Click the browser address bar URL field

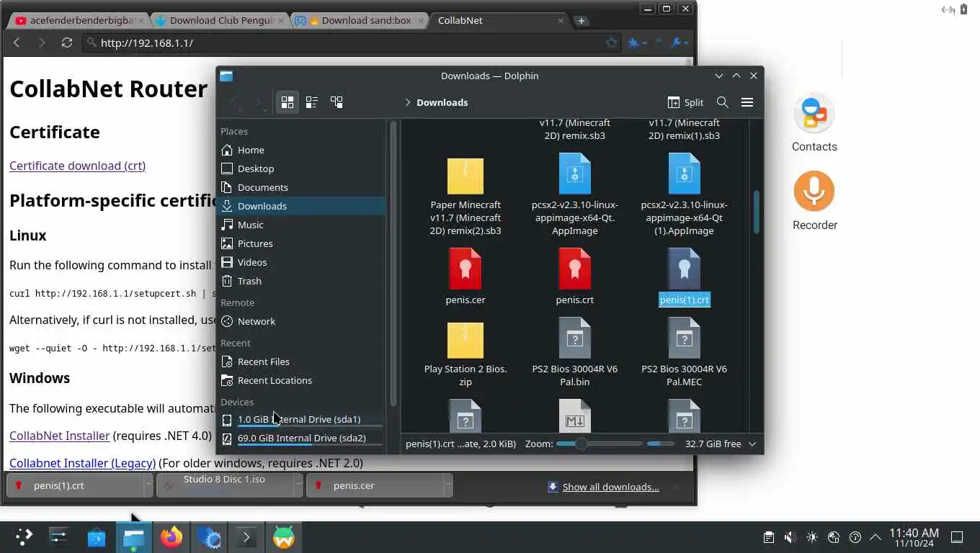352,43
